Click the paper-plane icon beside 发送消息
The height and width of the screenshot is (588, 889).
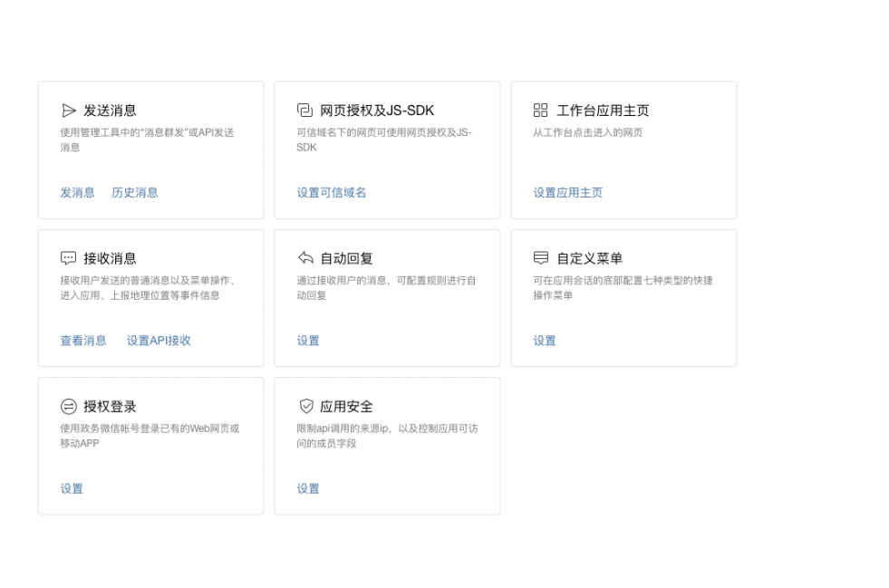pyautogui.click(x=69, y=111)
